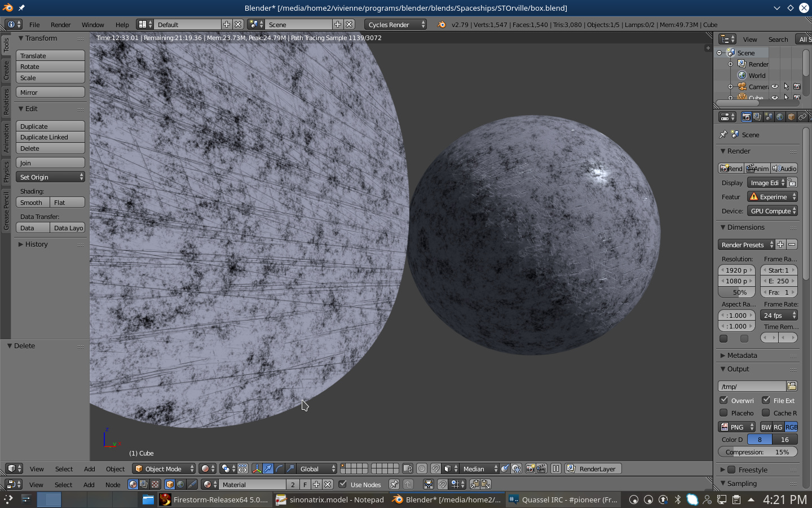Pause the viewport render preview

(x=556, y=468)
